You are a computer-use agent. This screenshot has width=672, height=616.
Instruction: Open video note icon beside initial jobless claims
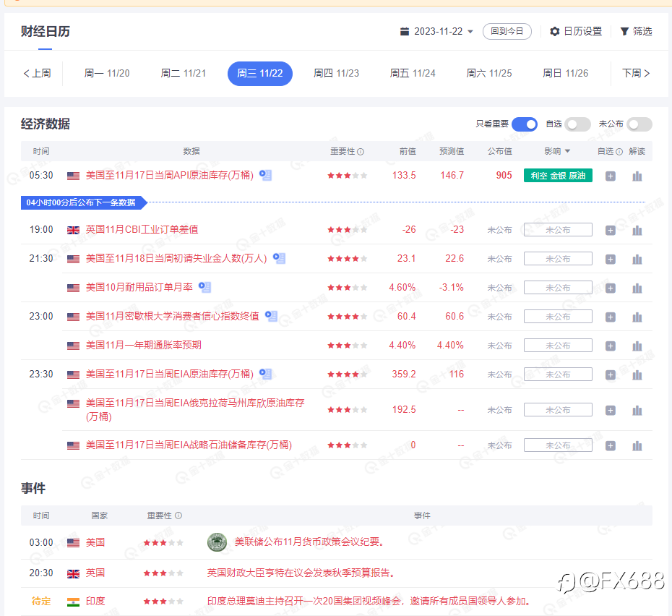coord(280,258)
